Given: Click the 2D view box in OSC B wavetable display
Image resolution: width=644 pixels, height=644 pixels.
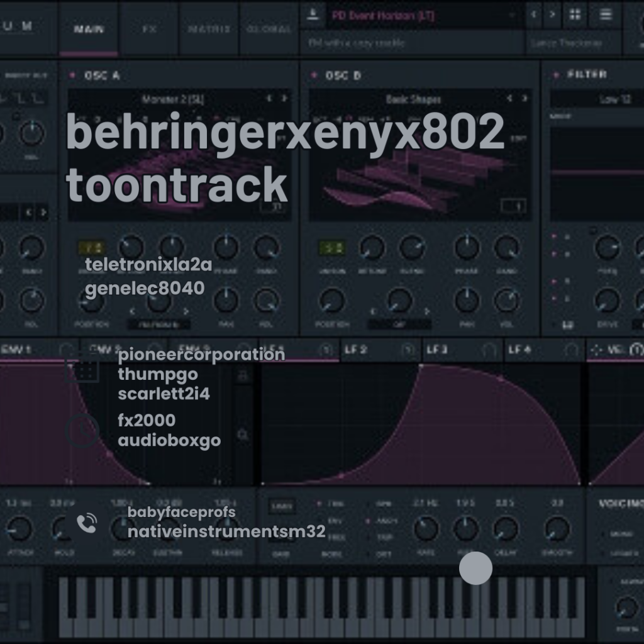Looking at the screenshot, I should 513,206.
